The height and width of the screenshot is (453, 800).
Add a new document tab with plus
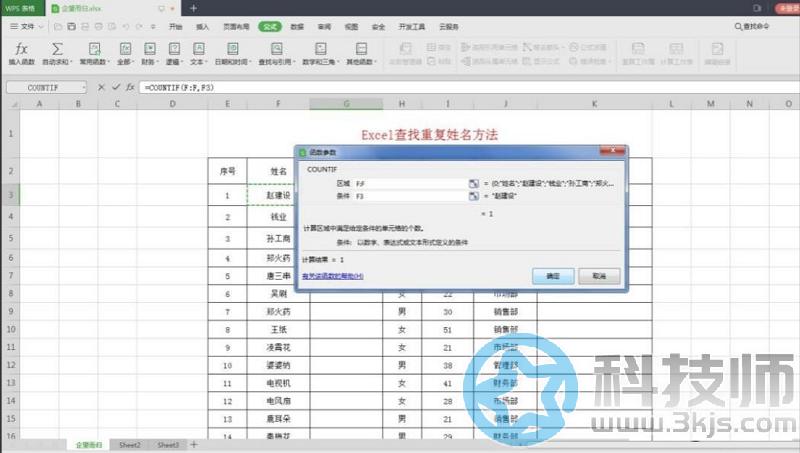[193, 8]
